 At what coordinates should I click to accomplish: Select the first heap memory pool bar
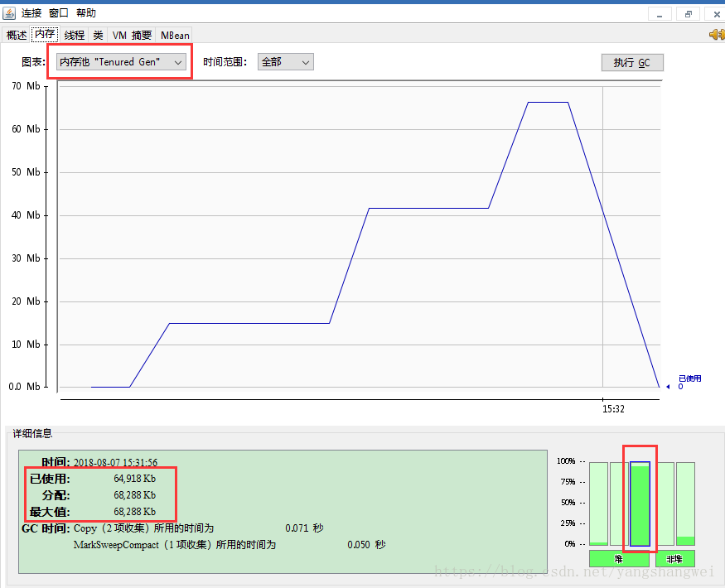tap(598, 504)
